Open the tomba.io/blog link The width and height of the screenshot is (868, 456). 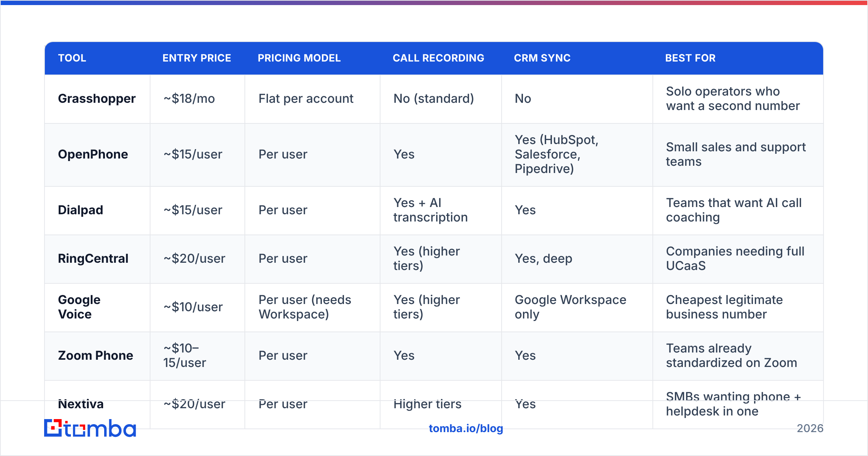click(x=466, y=428)
